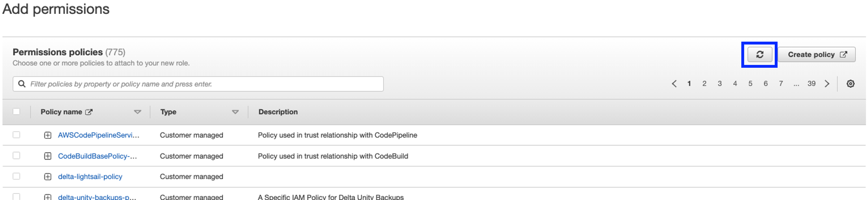The height and width of the screenshot is (200, 868).
Task: Refresh the permissions policies list
Action: [x=759, y=54]
